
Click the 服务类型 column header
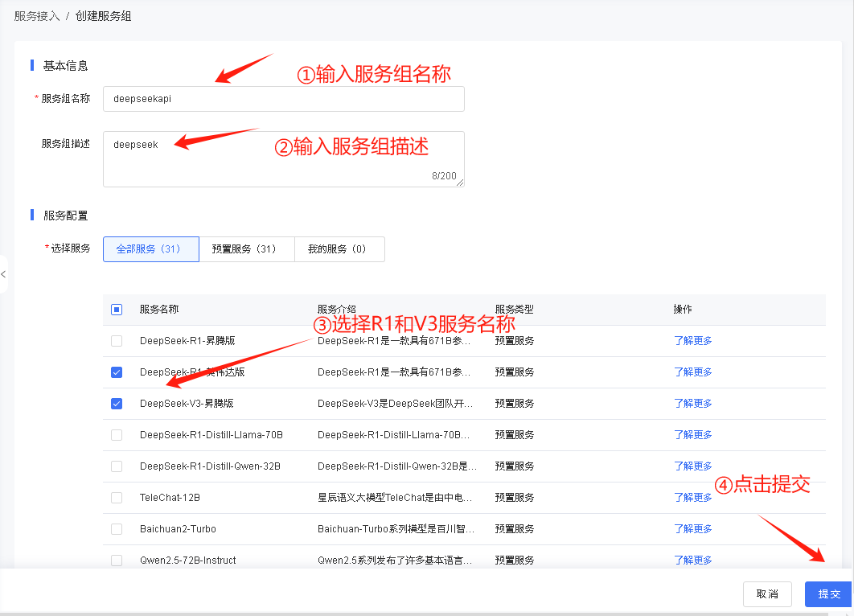click(515, 310)
